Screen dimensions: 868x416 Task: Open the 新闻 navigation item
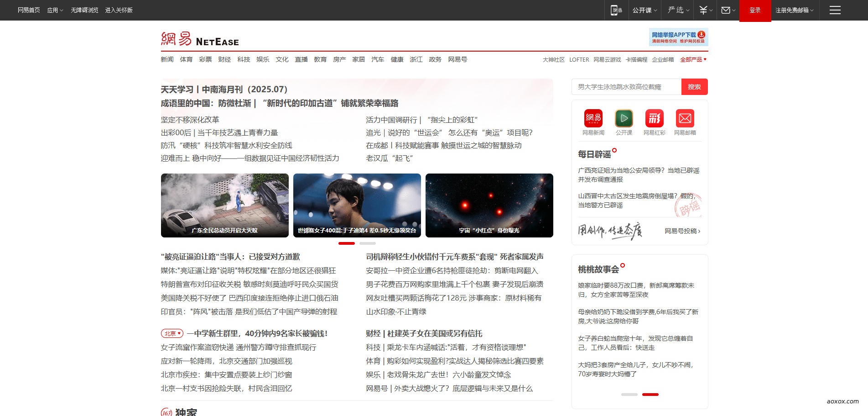pos(167,59)
